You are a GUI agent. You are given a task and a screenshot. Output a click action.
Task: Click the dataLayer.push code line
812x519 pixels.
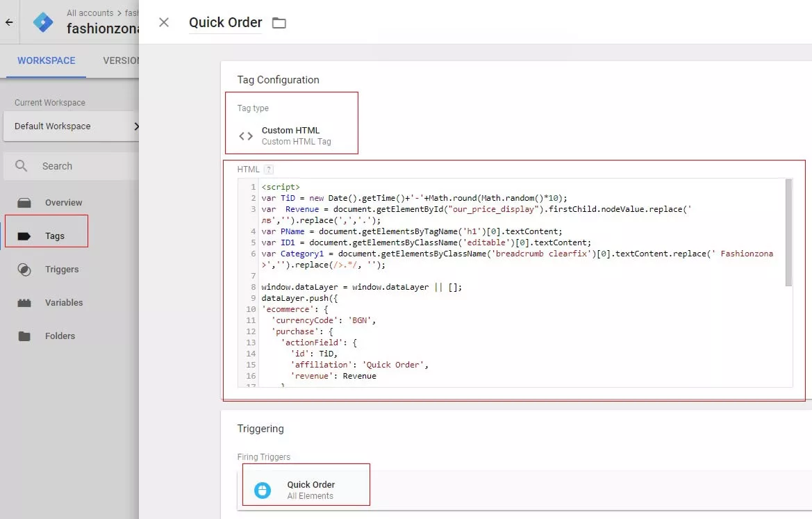tap(299, 298)
